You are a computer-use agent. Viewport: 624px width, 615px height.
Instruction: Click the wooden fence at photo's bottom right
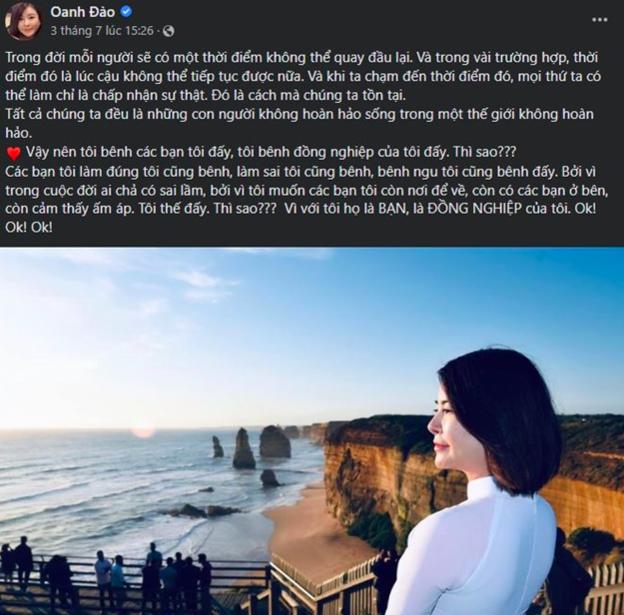coord(600,590)
